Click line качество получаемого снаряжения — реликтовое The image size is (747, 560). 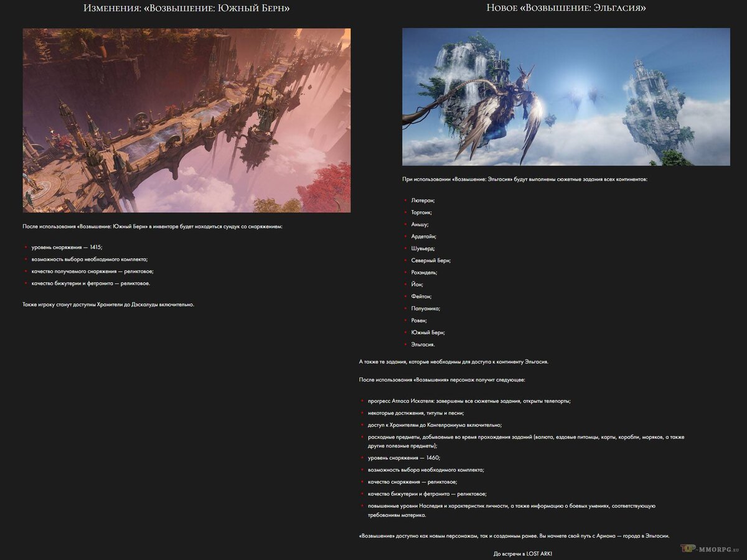[x=93, y=271]
